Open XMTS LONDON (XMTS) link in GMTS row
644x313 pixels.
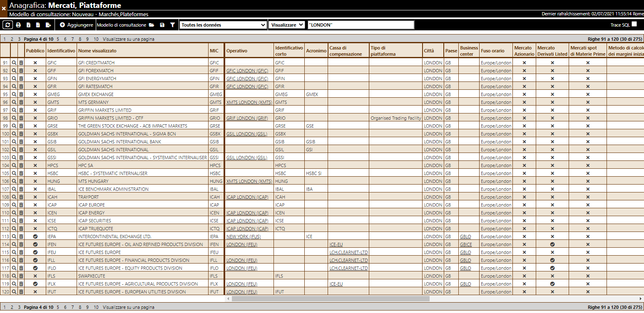click(249, 102)
